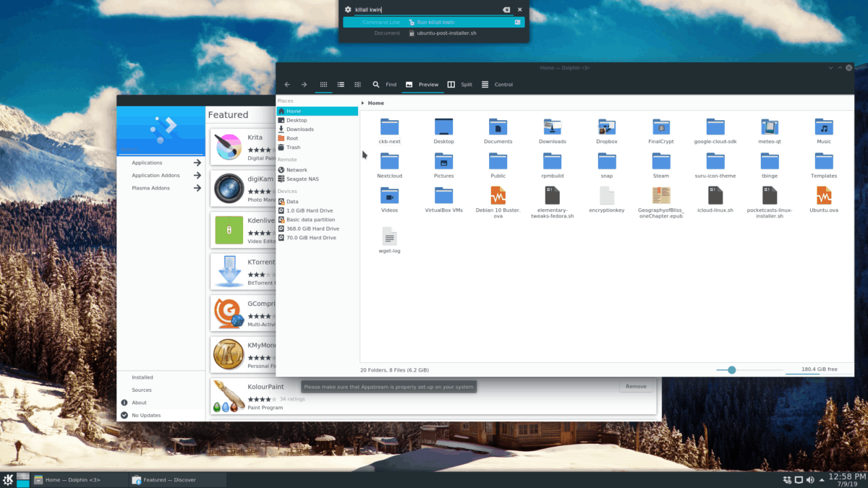The width and height of the screenshot is (868, 488).
Task: Select the Documents folder icon
Action: tap(498, 127)
